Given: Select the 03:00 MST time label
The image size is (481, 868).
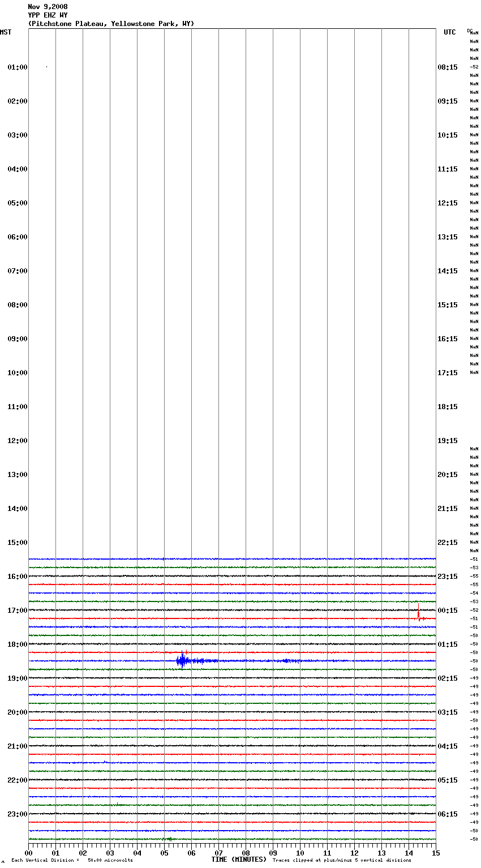Looking at the screenshot, I should pos(18,135).
